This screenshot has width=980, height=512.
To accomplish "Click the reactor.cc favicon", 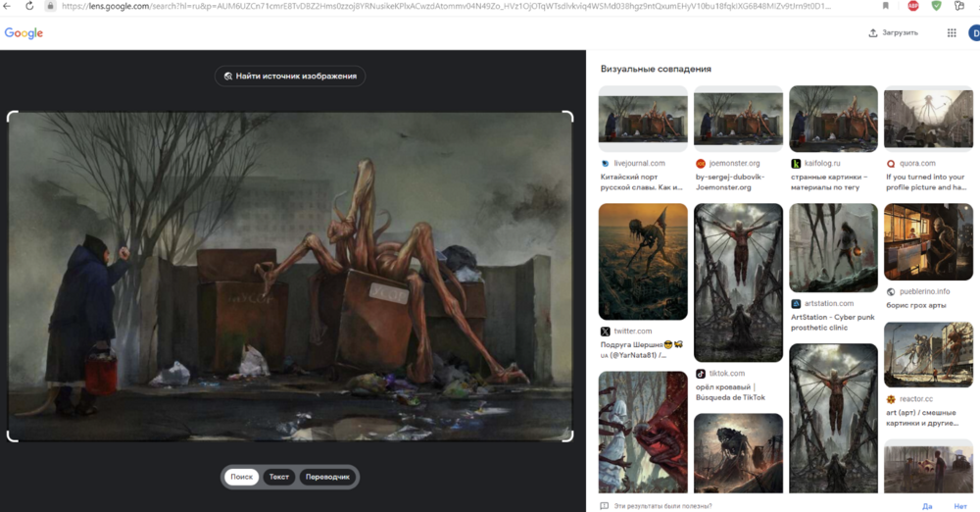I will 891,398.
